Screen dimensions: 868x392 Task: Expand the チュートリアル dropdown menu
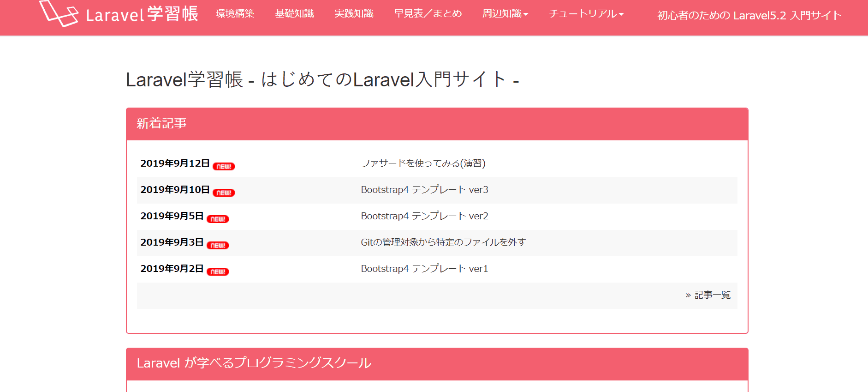[586, 14]
